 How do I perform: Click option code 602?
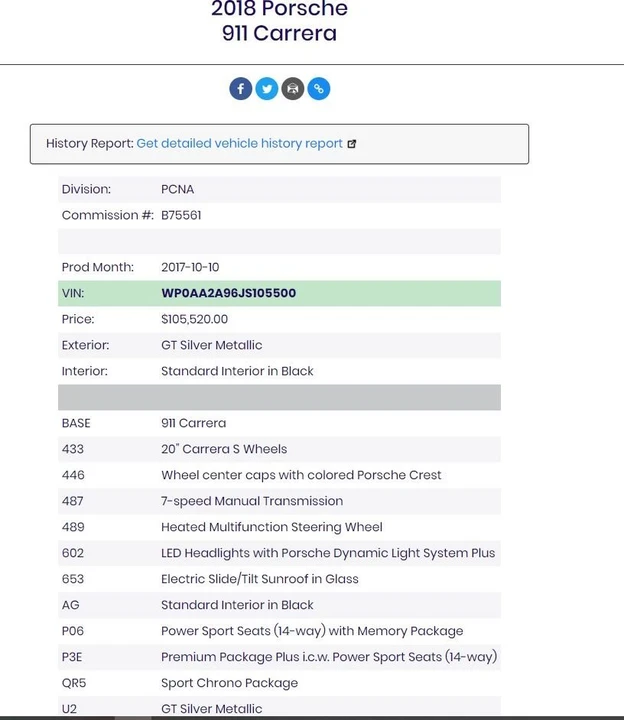(x=73, y=553)
